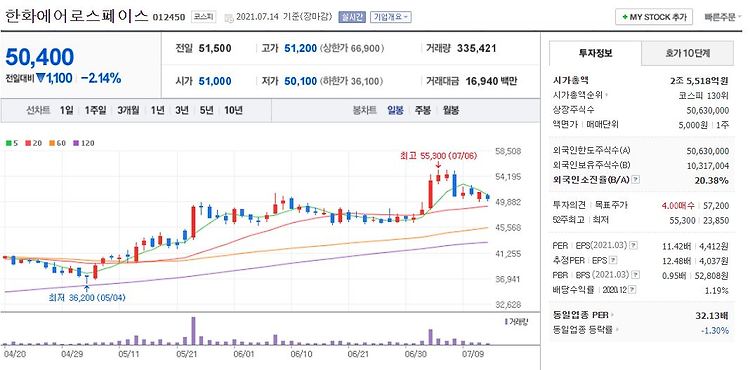This screenshot has height=370, width=750.
Task: Select 일봉 daily candle chart
Action: click(x=396, y=110)
